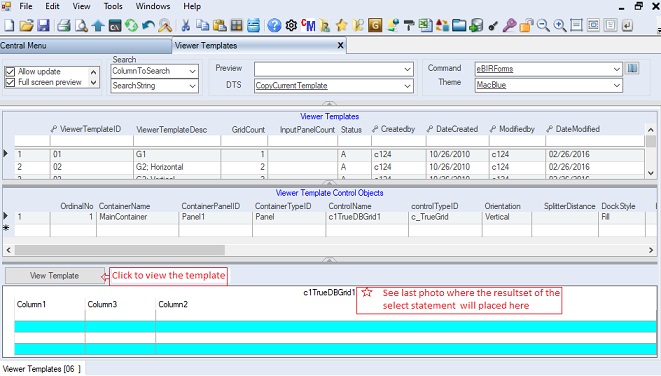Click the blue folder icon
661x376 pixels.
(459, 26)
